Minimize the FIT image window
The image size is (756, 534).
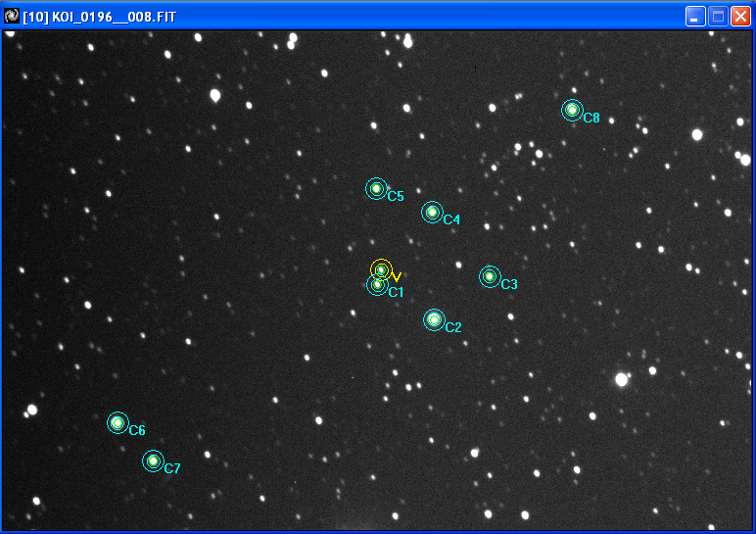pos(695,17)
